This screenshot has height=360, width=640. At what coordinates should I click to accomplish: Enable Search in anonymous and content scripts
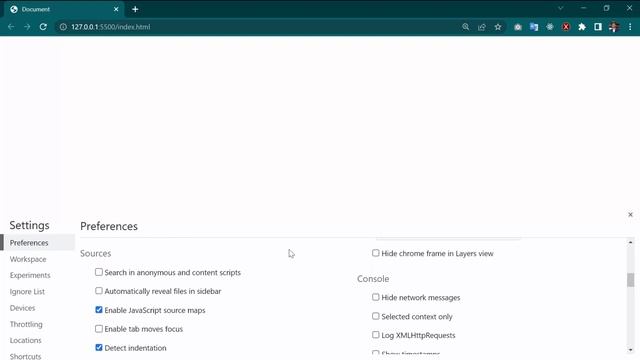click(x=99, y=272)
